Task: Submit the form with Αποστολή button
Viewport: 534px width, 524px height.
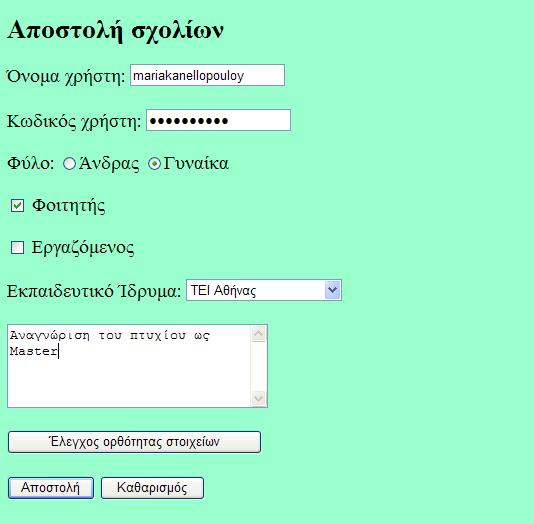Action: pos(51,488)
